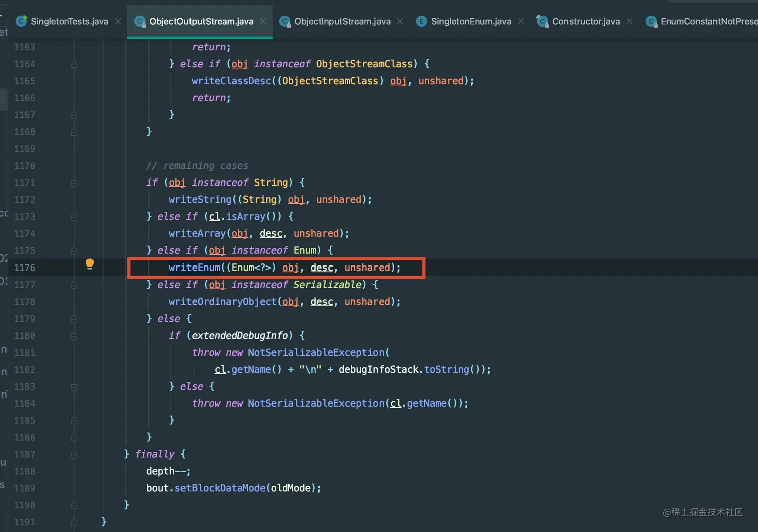Close the ObjectOutputStream.java tab
The image size is (758, 532).
coord(263,21)
